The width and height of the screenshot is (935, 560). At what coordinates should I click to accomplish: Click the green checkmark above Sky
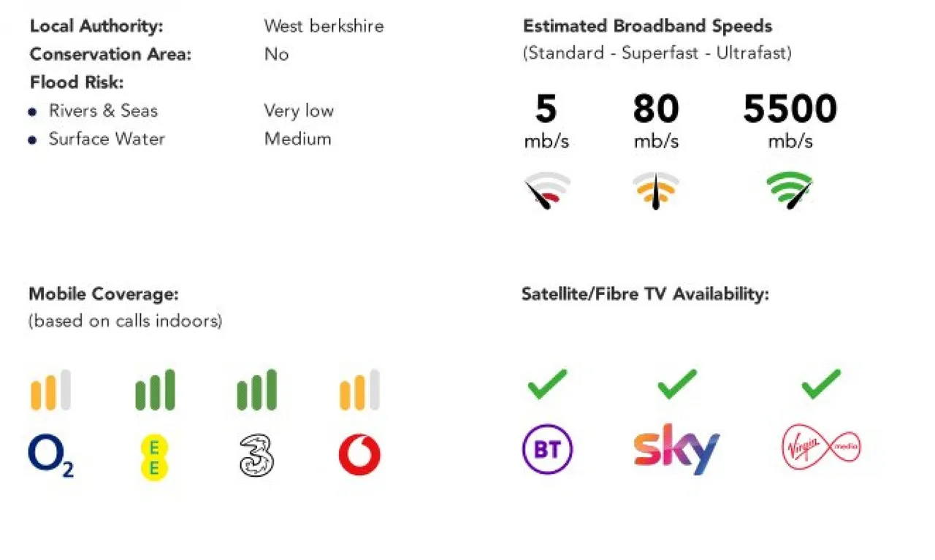677,384
